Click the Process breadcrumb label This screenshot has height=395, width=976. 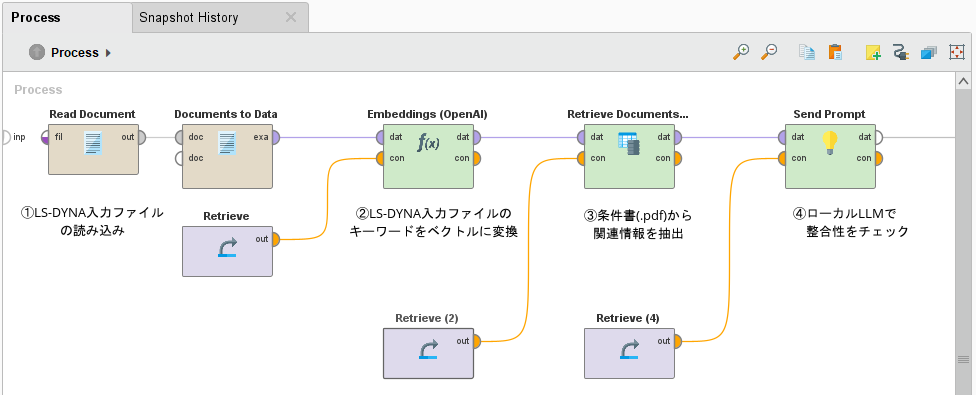pos(75,53)
